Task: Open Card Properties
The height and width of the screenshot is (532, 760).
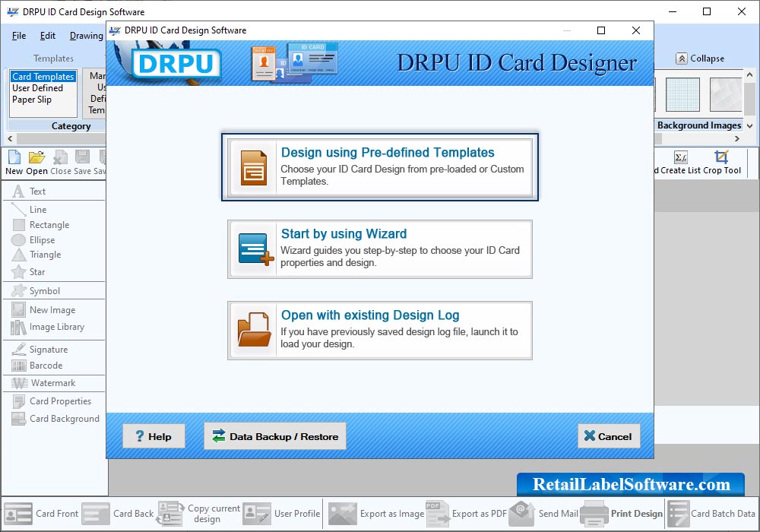Action: tap(53, 401)
